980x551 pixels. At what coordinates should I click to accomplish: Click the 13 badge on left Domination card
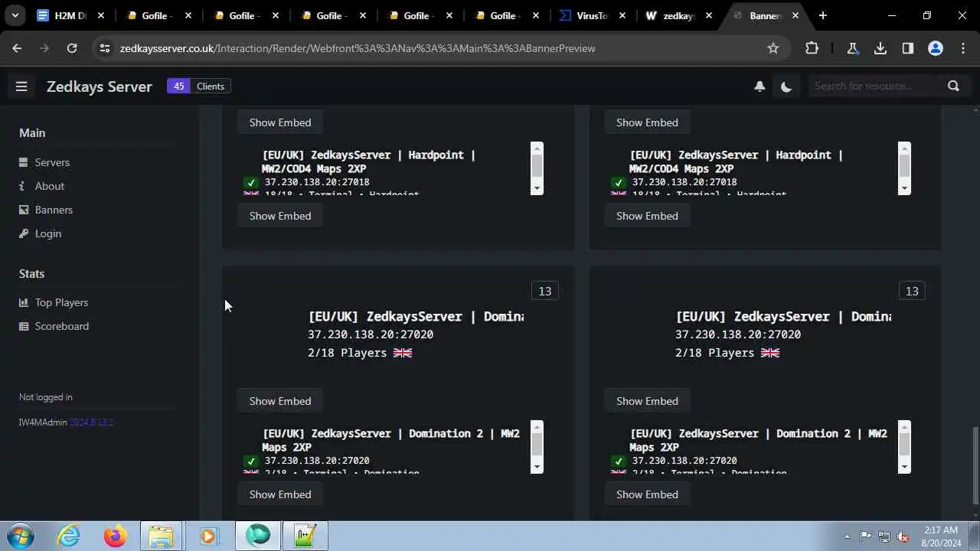click(545, 291)
